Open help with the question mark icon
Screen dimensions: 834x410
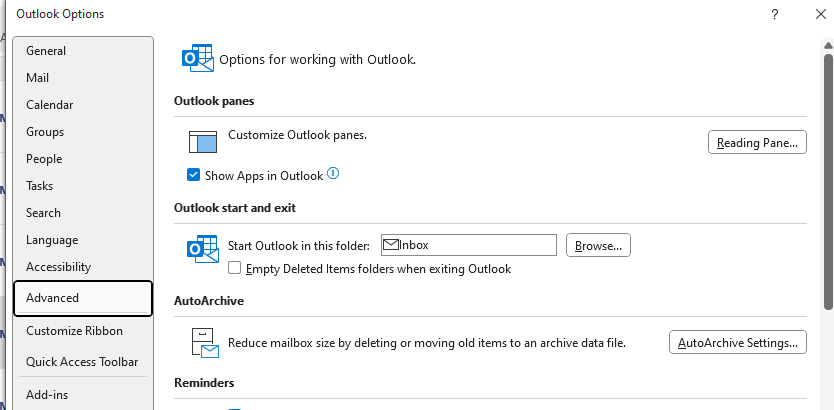[x=775, y=14]
